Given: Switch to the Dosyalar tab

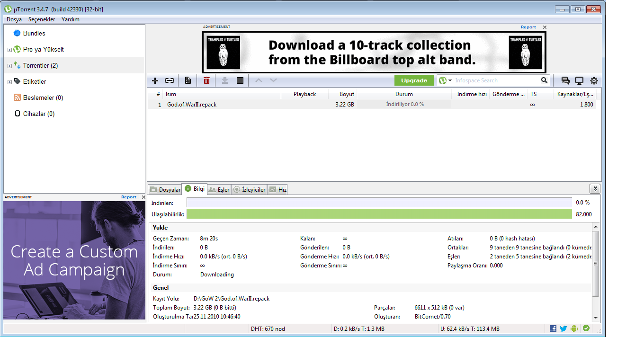Looking at the screenshot, I should pyautogui.click(x=165, y=189).
